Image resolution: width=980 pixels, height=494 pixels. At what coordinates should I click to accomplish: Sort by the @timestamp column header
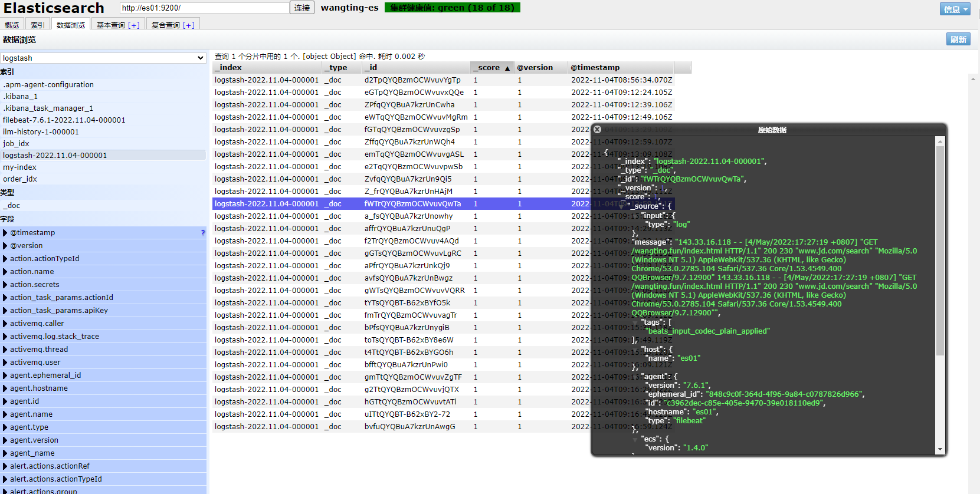(621, 68)
